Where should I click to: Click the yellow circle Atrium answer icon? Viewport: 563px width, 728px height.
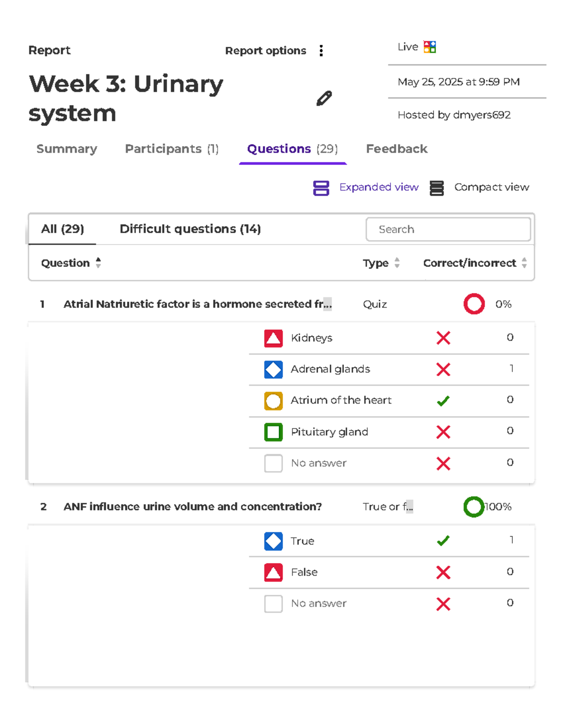[273, 401]
